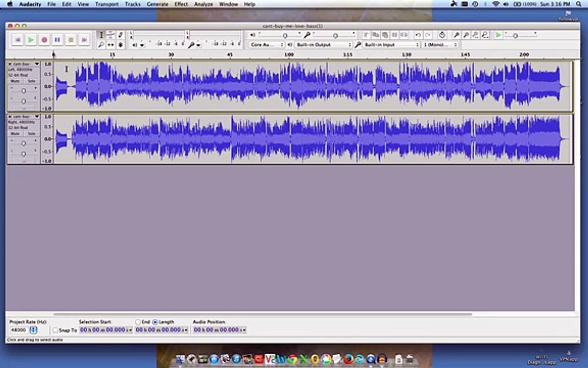
Task: Select the Time Shift tool
Action: [x=111, y=44]
